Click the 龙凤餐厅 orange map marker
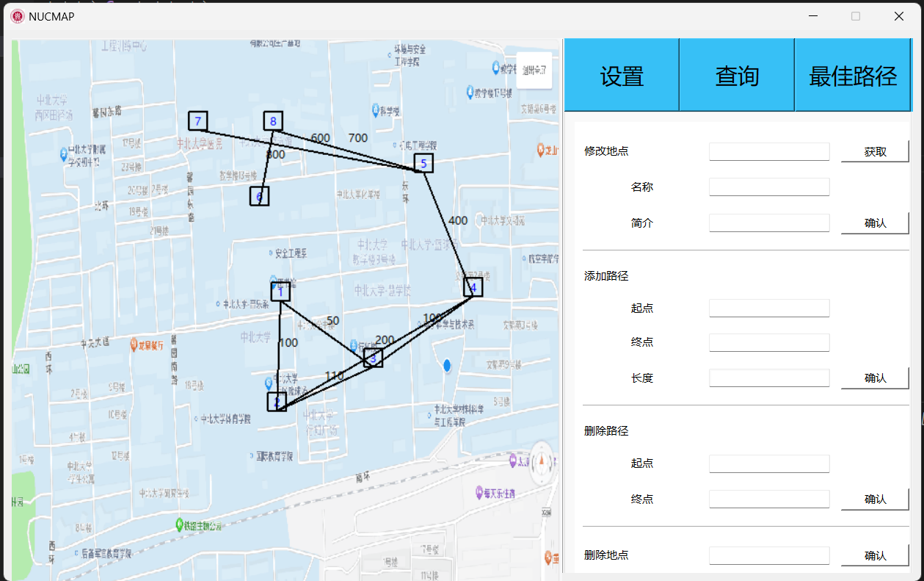The height and width of the screenshot is (581, 924). point(135,344)
